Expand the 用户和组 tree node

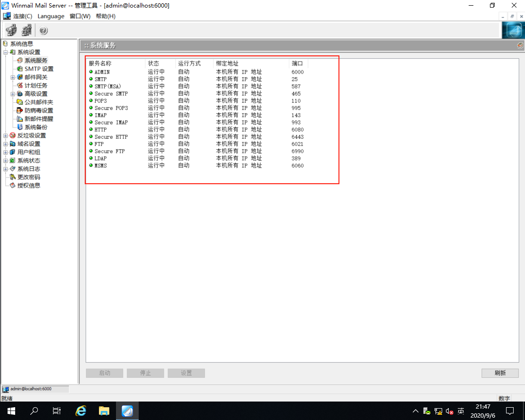click(x=5, y=152)
